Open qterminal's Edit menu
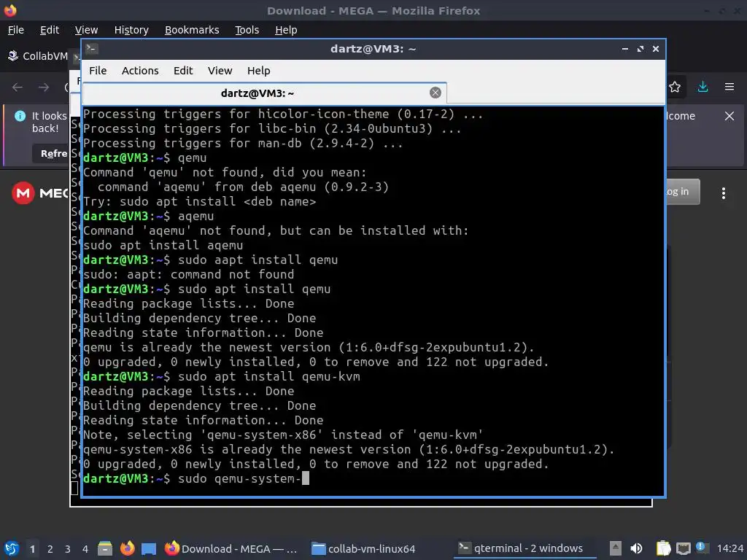 pos(183,71)
